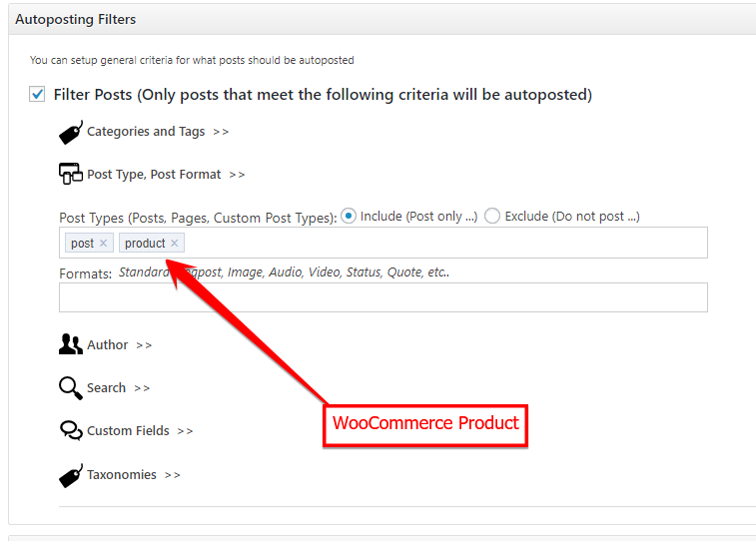Uncheck the Filter Posts checkbox
Screen dimensions: 756x541
pos(37,94)
